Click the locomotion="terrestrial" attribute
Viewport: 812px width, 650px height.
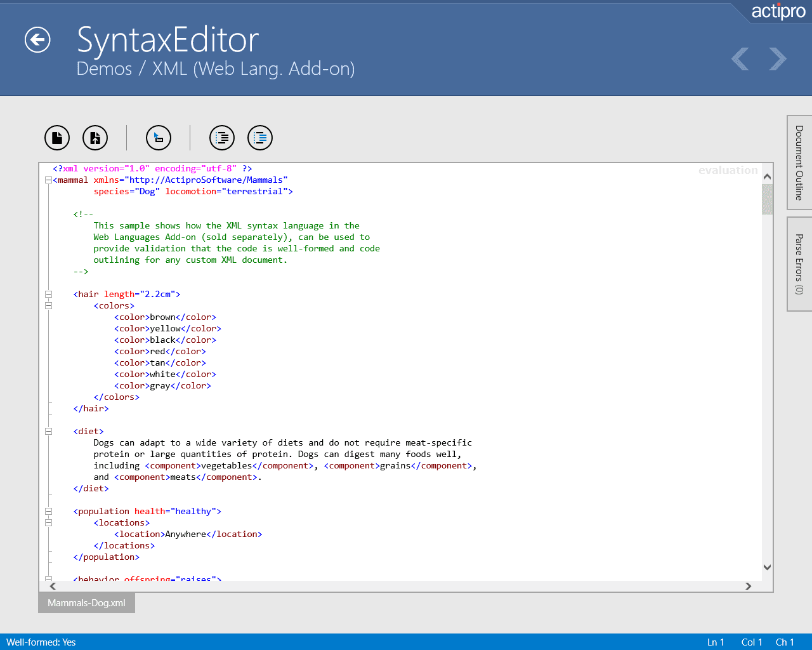coord(226,192)
